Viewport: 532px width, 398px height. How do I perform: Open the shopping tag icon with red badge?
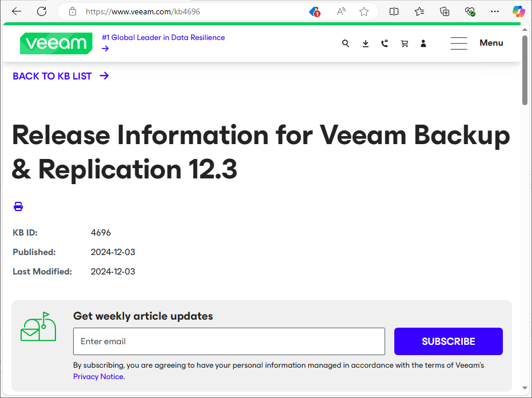[315, 12]
